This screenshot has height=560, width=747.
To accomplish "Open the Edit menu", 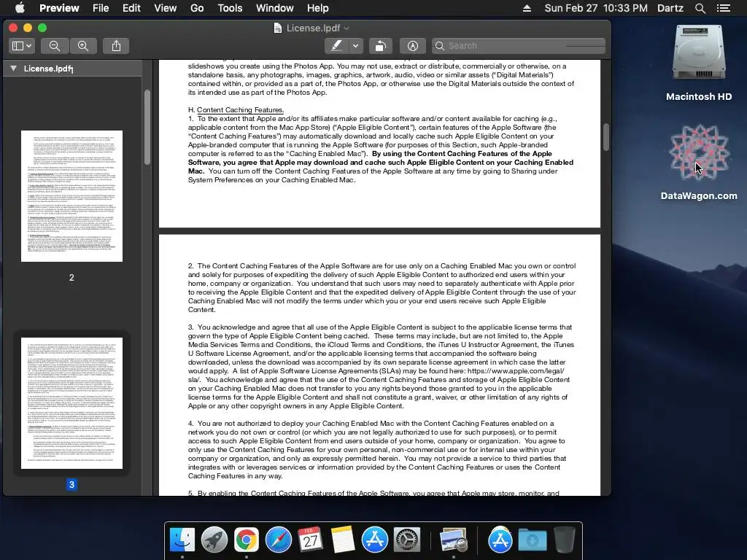I will (x=131, y=8).
